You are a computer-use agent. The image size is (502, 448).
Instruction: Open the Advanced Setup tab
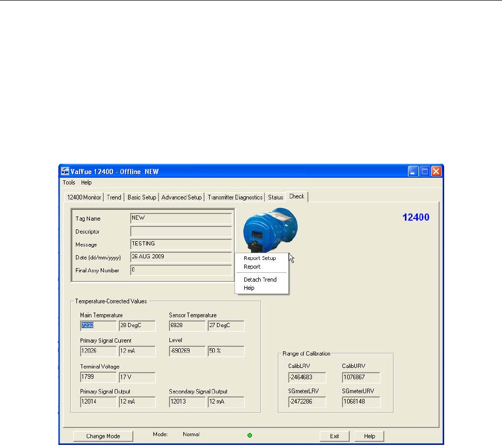point(181,197)
